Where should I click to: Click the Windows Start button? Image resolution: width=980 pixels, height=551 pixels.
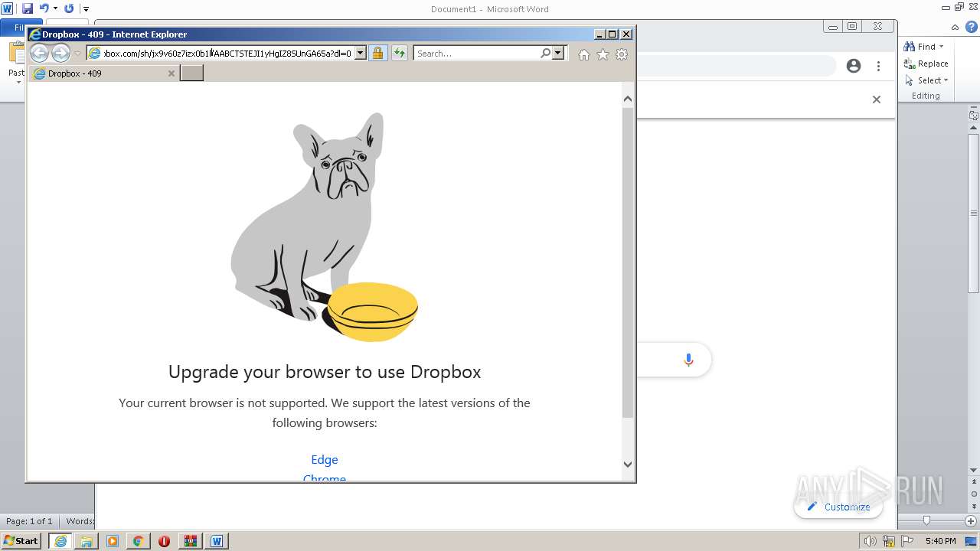[21, 540]
